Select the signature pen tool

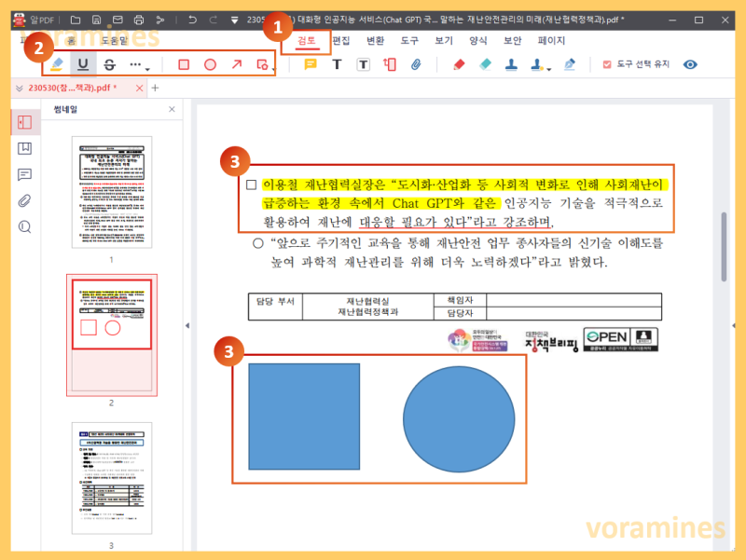pyautogui.click(x=569, y=64)
